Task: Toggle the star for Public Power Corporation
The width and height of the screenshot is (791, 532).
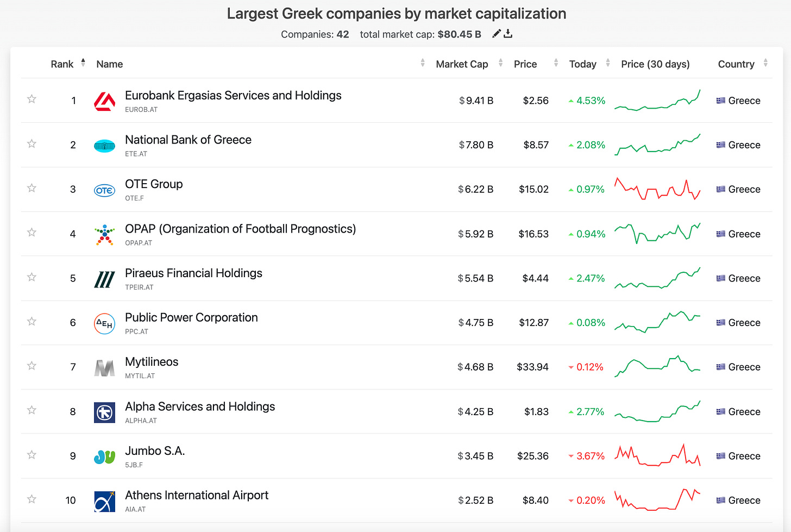Action: point(32,322)
